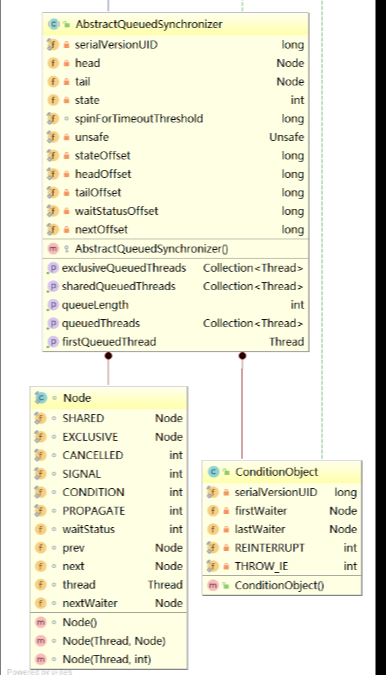Click the property icon beside exclusiveQueuedThreads
Viewport: 386px width, 675px height.
tap(52, 268)
